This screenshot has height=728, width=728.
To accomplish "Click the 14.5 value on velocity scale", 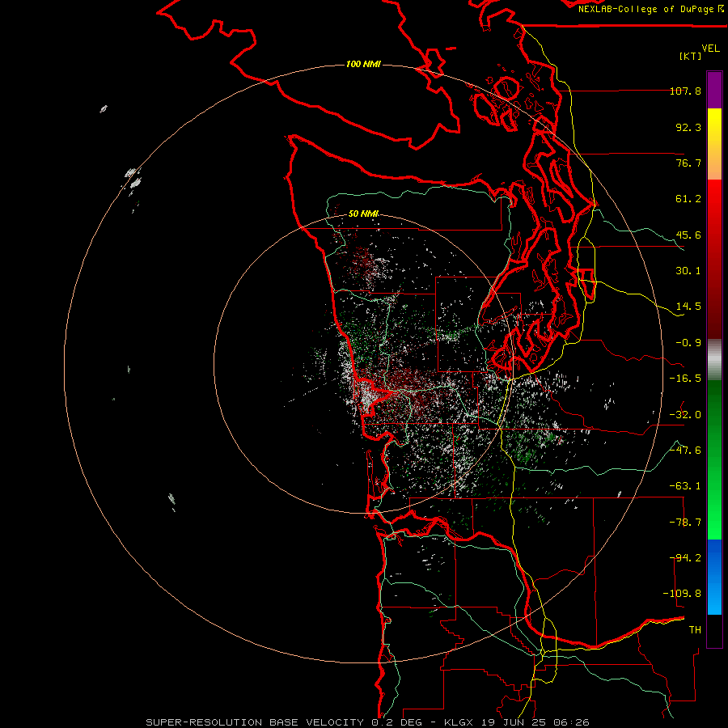I will 688,307.
